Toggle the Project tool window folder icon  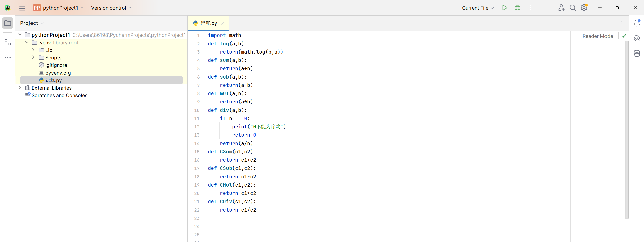pos(8,23)
